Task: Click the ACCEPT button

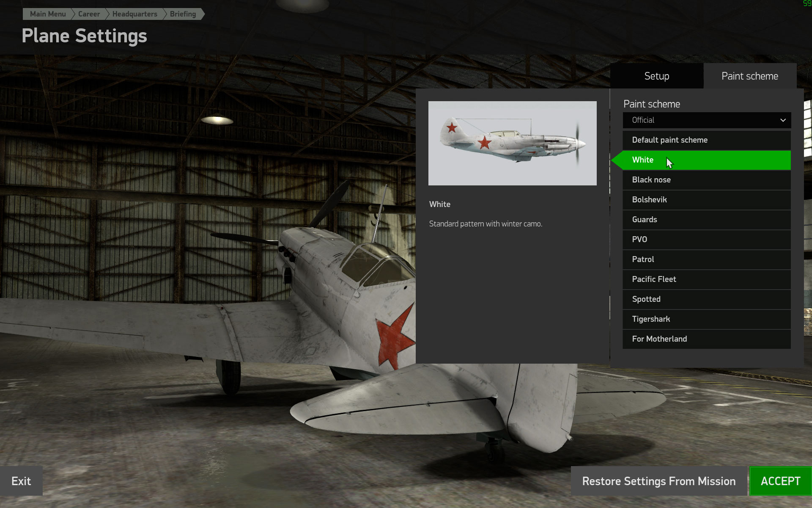Action: [x=781, y=481]
